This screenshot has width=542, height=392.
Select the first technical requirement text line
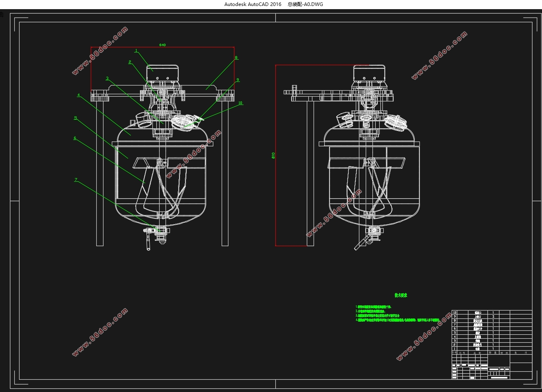pos(373,307)
